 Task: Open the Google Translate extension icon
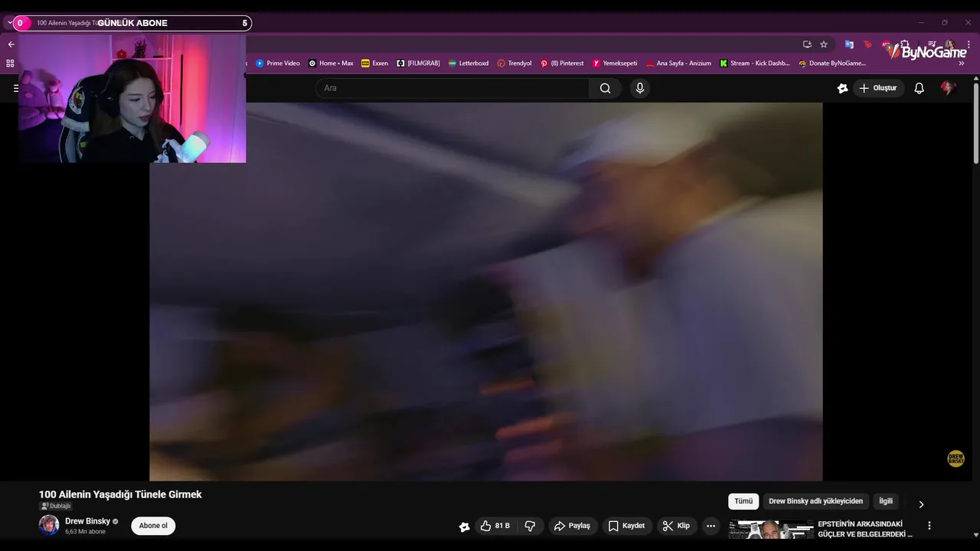(849, 44)
